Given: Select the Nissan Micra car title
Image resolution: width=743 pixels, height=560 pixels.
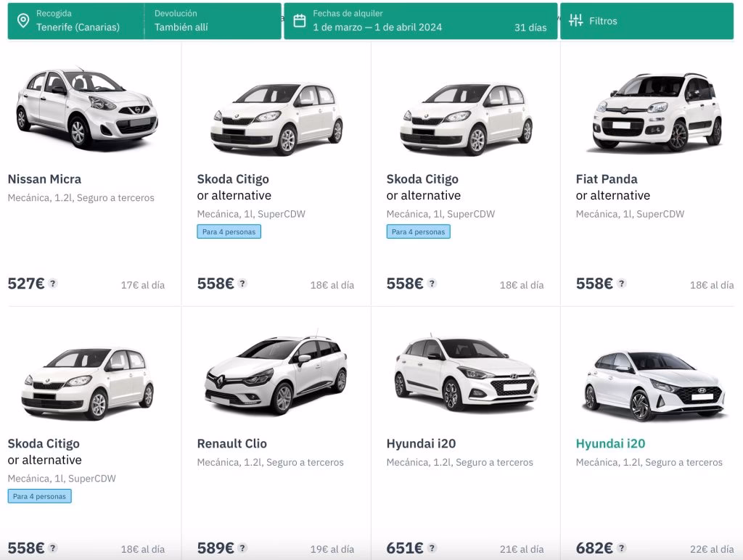Looking at the screenshot, I should pos(44,179).
